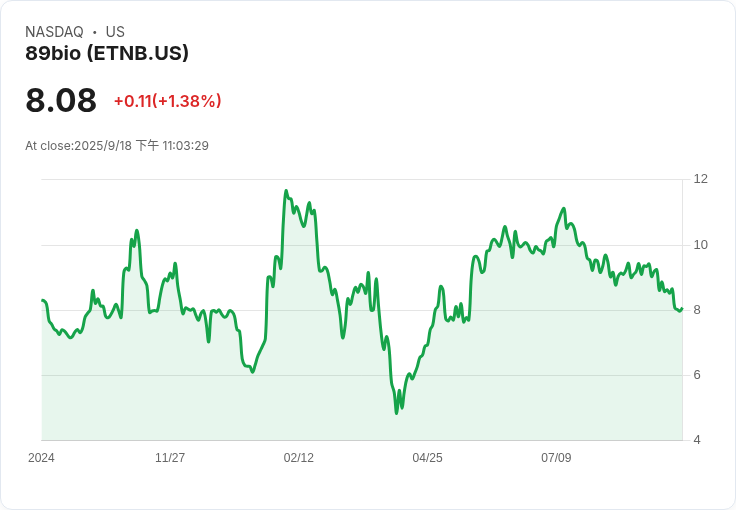Viewport: 736px width, 510px height.
Task: Click the 11/27 x-axis date label
Action: coord(170,458)
